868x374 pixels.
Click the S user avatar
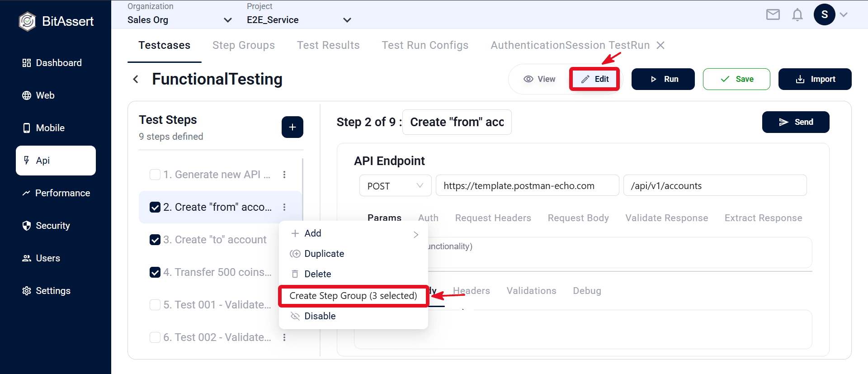pos(825,14)
